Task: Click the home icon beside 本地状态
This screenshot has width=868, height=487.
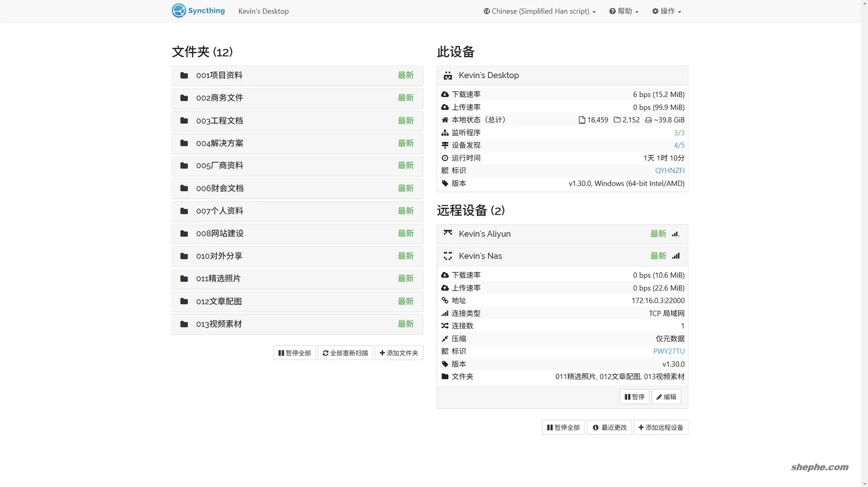Action: pos(445,120)
